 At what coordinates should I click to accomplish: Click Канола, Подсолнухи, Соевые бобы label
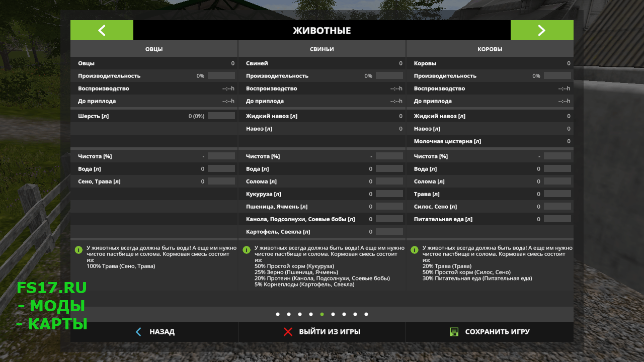pos(300,219)
